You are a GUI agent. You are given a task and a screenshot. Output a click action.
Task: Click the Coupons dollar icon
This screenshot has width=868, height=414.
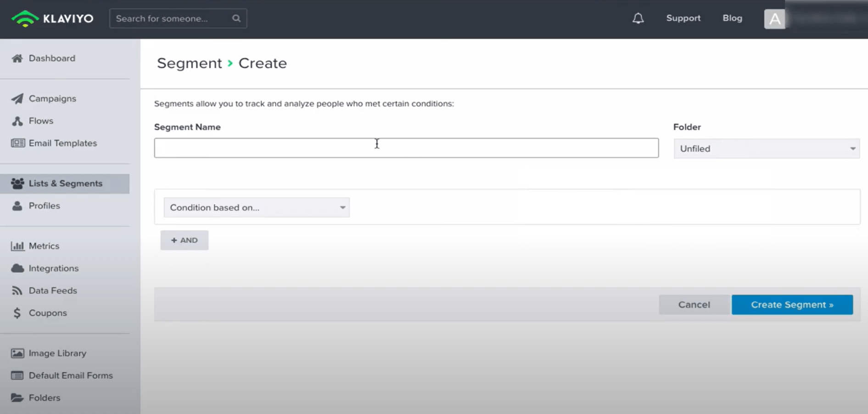point(17,313)
